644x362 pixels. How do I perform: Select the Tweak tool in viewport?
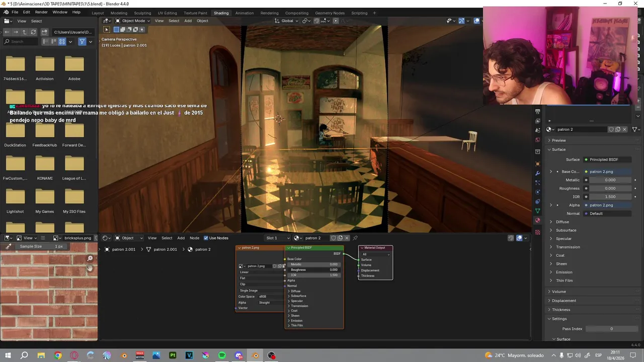[107, 30]
